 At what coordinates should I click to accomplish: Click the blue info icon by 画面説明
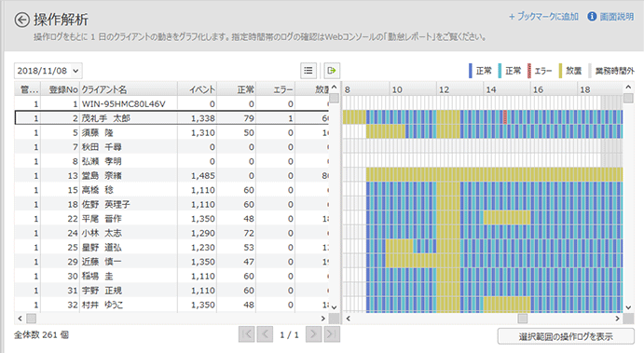tap(592, 17)
